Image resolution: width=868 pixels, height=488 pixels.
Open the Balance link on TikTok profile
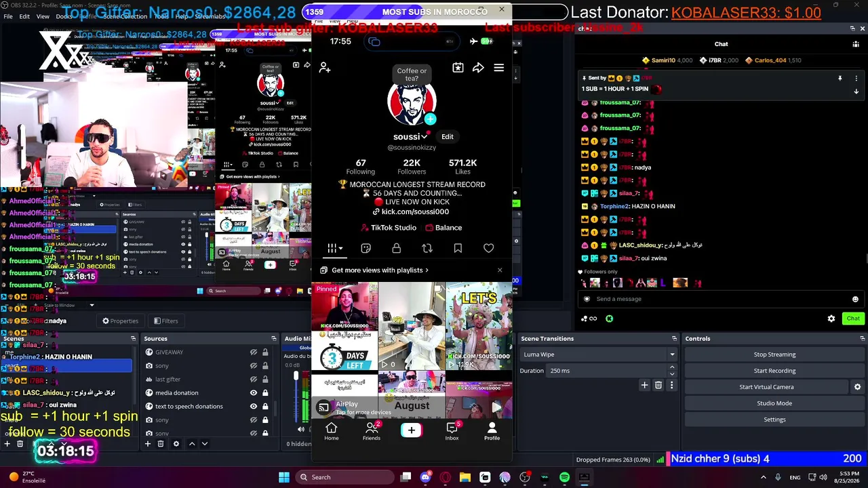tap(443, 228)
